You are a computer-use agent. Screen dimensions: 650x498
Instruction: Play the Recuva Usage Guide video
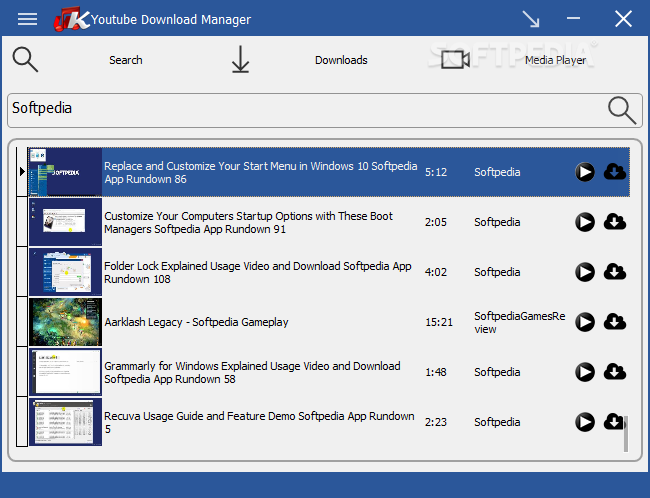coord(585,422)
